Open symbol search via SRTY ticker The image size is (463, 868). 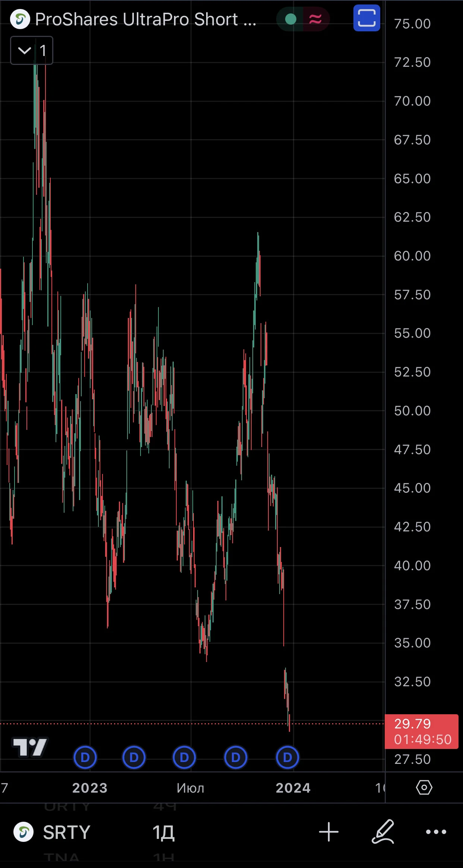click(67, 832)
